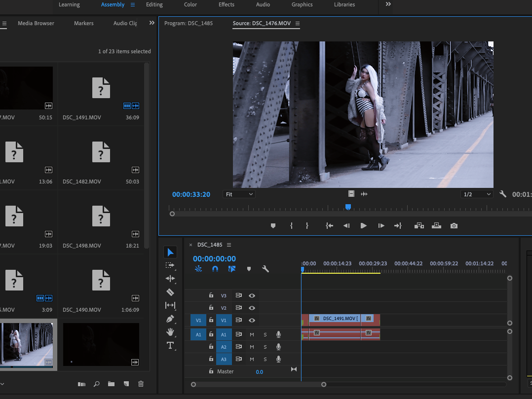Open the Fit zoom level dropdown
This screenshot has width=532, height=399.
coord(239,194)
